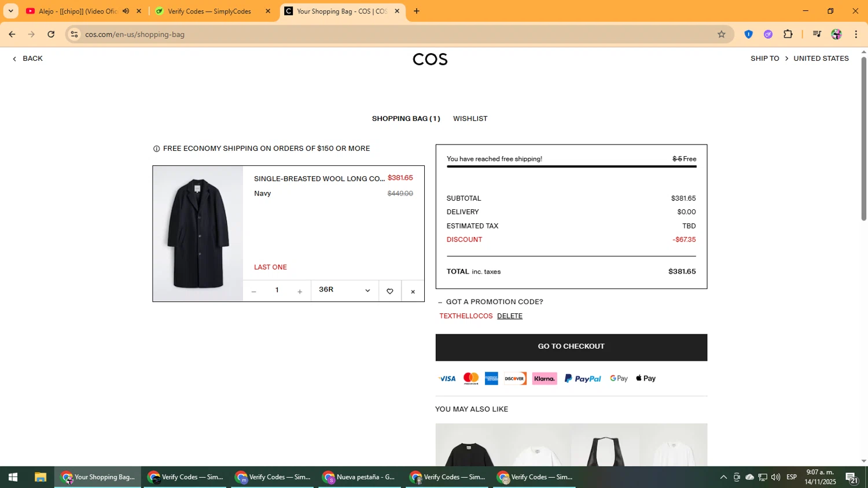This screenshot has height=488, width=868.
Task: Open Chrome profile avatar
Action: (836, 34)
